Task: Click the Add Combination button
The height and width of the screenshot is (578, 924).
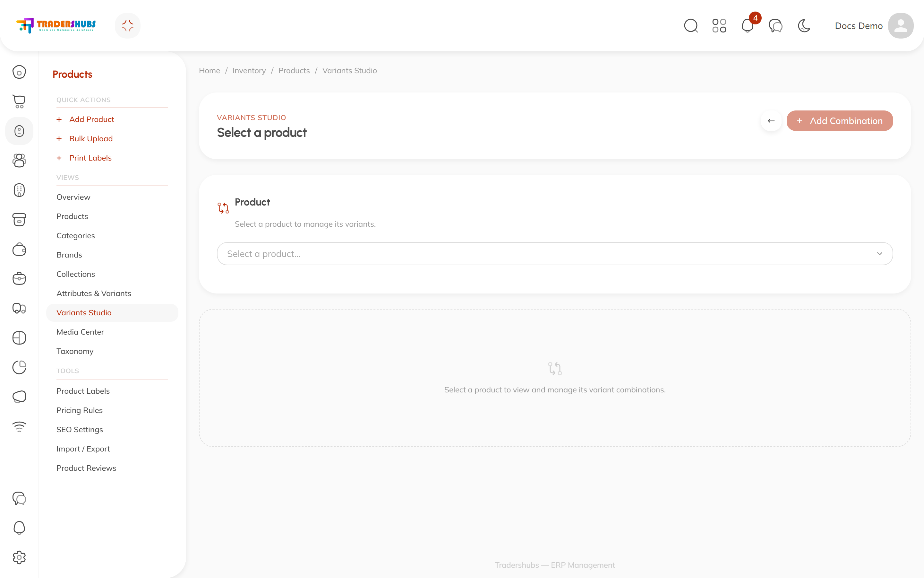Action: click(840, 121)
